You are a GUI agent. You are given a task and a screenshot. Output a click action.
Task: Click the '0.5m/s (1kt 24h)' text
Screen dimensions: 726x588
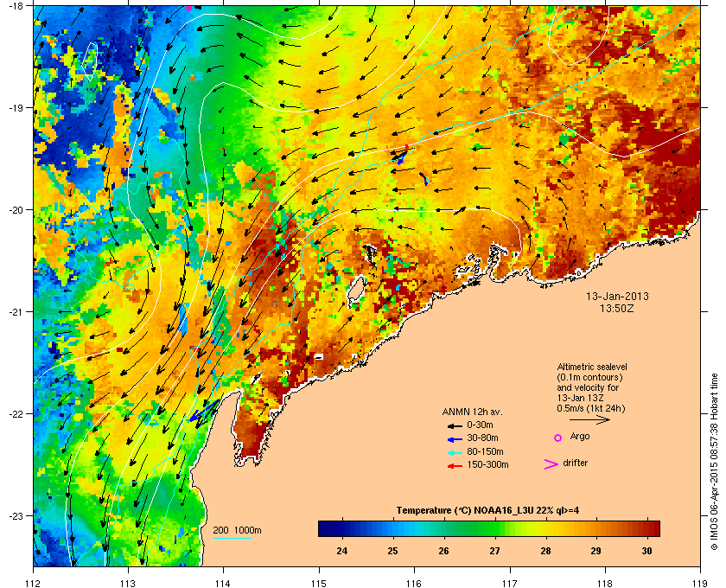[x=591, y=408]
